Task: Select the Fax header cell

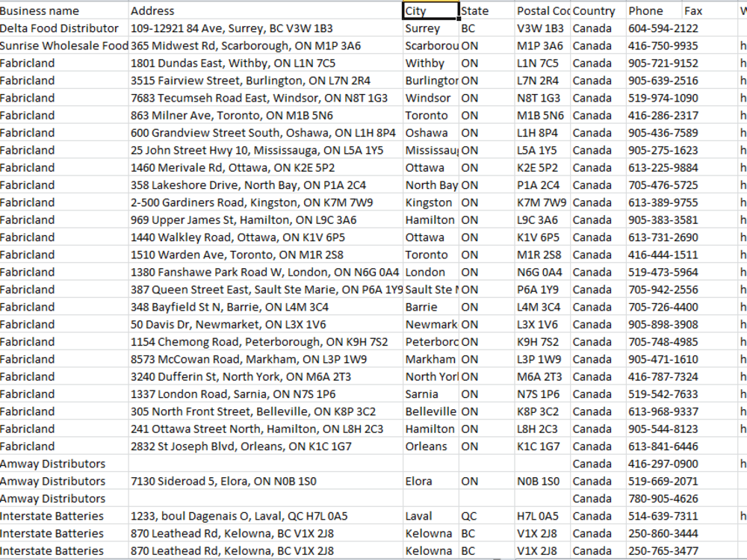Action: tap(710, 10)
